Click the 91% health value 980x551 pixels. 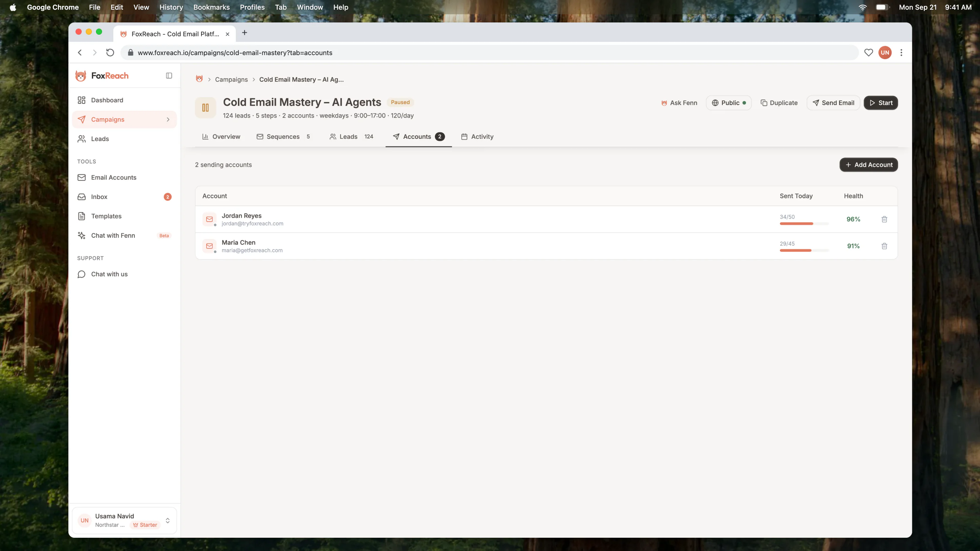pos(853,246)
